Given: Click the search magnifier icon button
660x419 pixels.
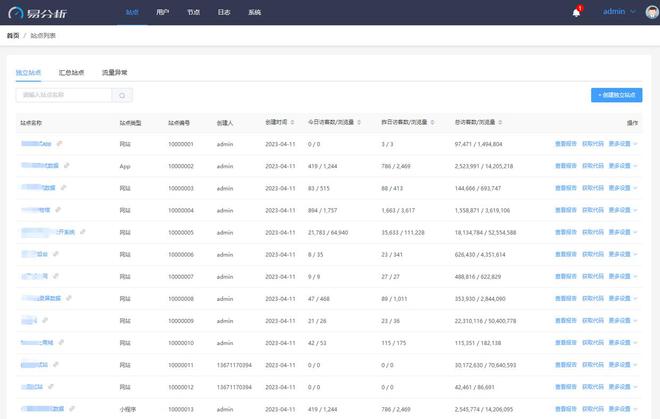Looking at the screenshot, I should coord(123,95).
